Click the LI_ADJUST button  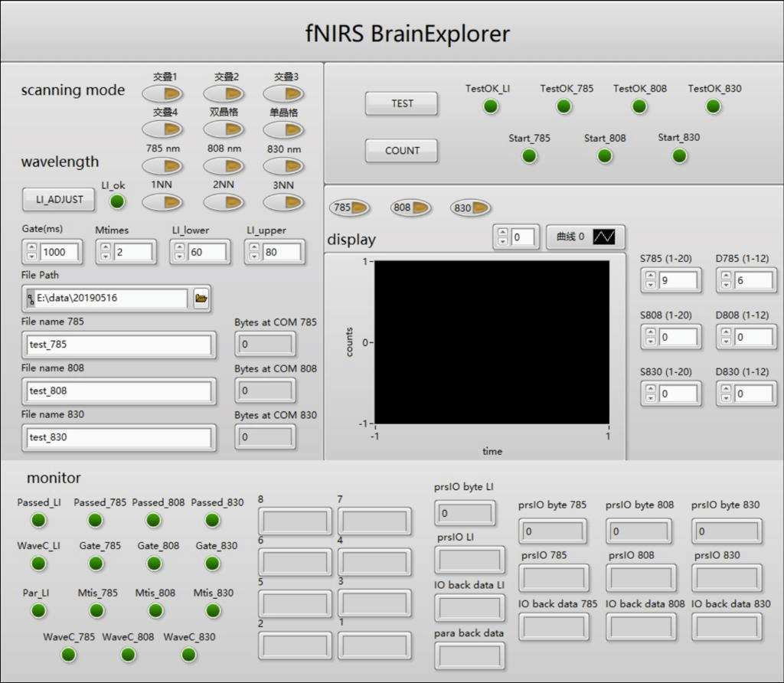[x=59, y=200]
